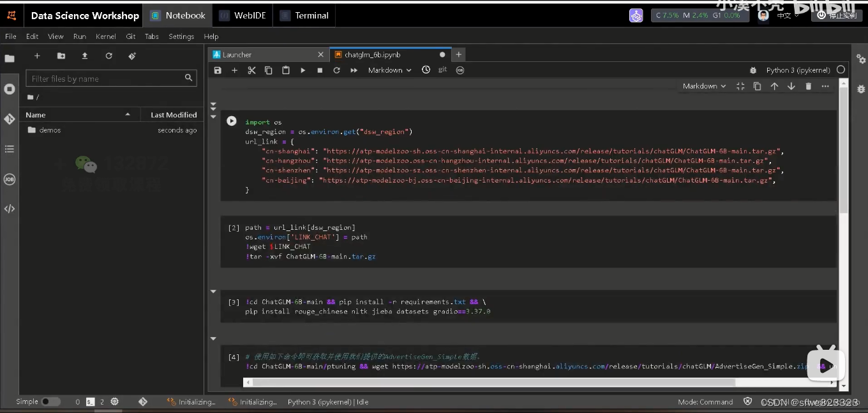Click the clock history icon in toolbar
Viewport: 868px width, 413px height.
click(426, 70)
